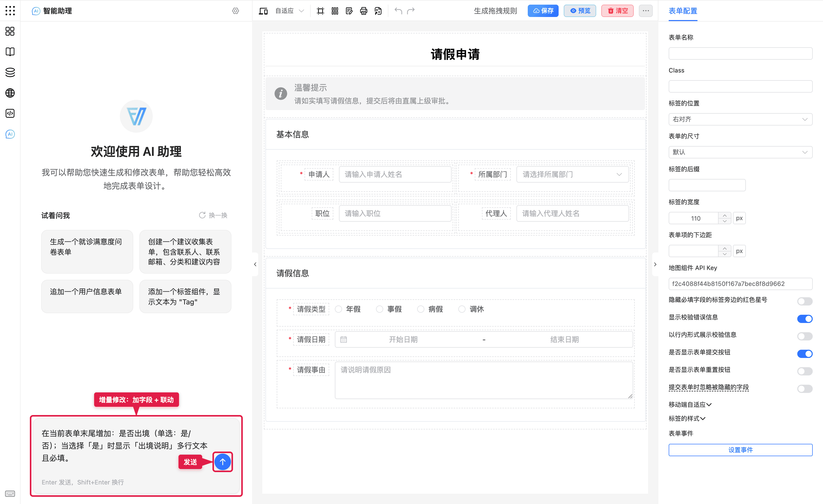
Task: Click the 保存 save button
Action: tap(543, 11)
